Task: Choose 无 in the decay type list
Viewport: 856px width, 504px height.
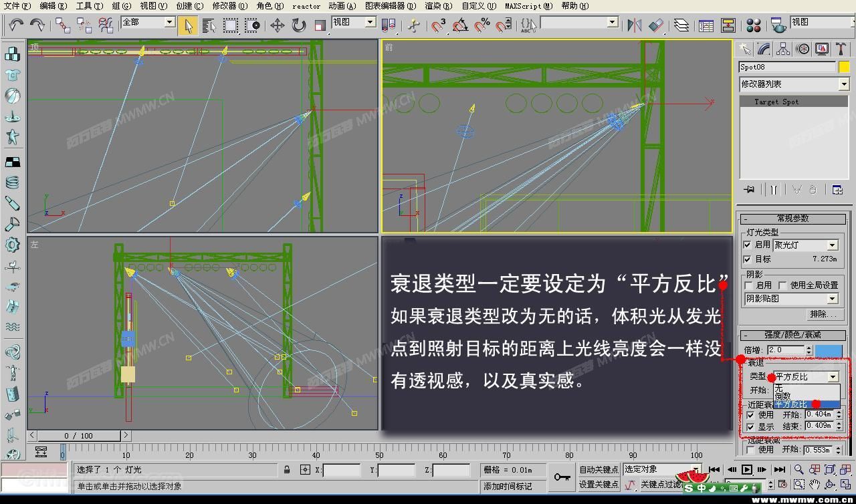Action: tap(807, 387)
